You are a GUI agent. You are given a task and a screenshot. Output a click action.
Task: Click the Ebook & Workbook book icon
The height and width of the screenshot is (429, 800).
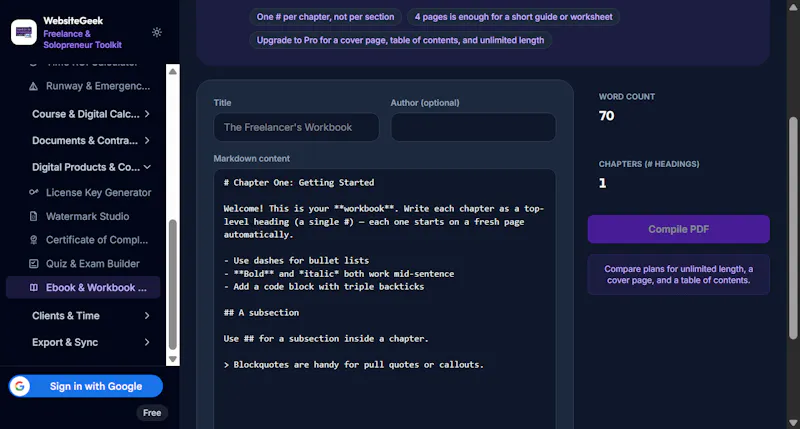(x=34, y=288)
